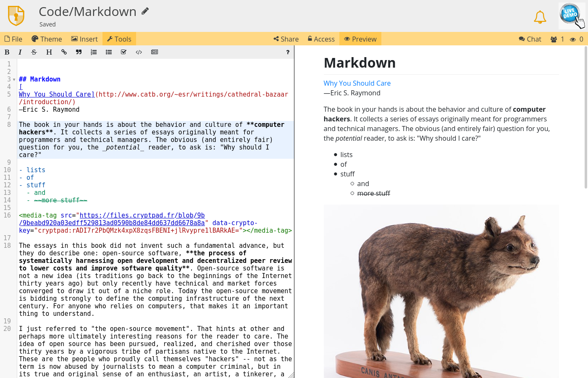This screenshot has width=588, height=378.
Task: Insert a link with the chain icon
Action: tap(64, 52)
